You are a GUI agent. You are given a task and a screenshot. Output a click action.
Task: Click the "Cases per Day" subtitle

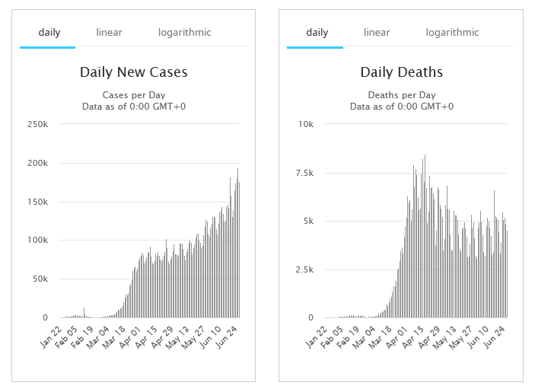134,95
